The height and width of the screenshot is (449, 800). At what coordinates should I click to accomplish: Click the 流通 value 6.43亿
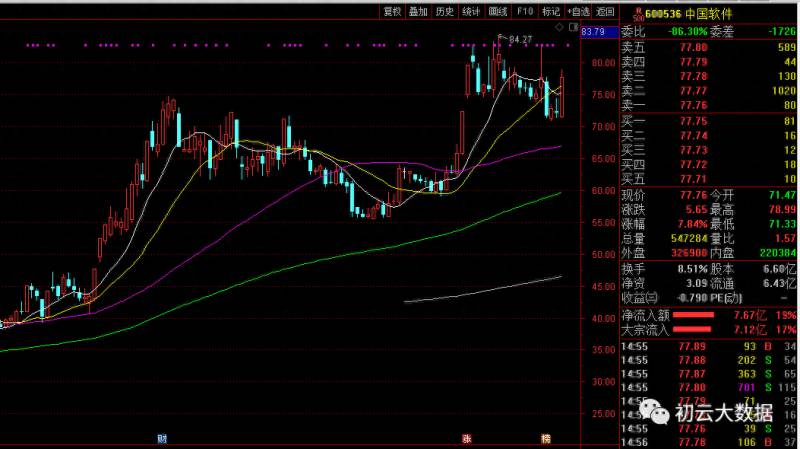coord(780,283)
